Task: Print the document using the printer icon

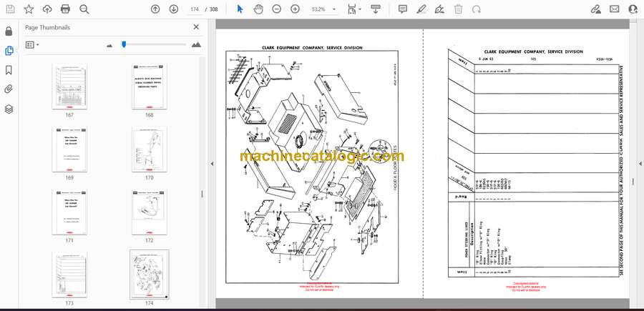Action: pyautogui.click(x=65, y=9)
